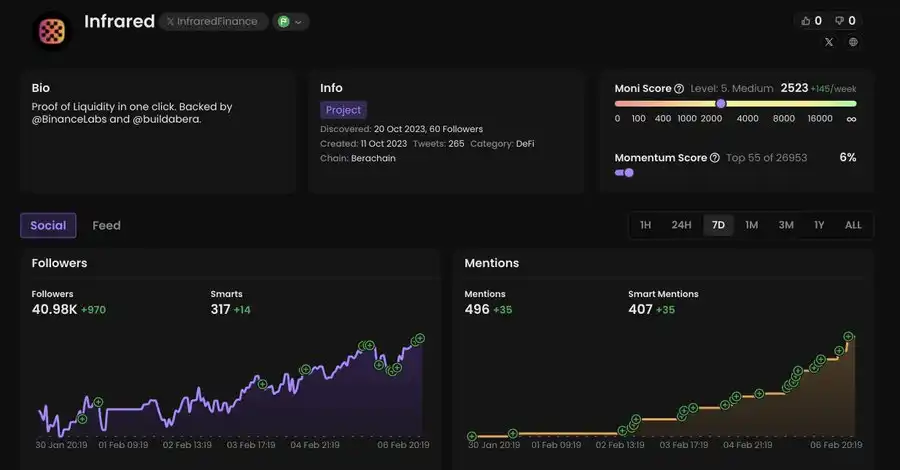Open the website globe icon

[x=853, y=42]
